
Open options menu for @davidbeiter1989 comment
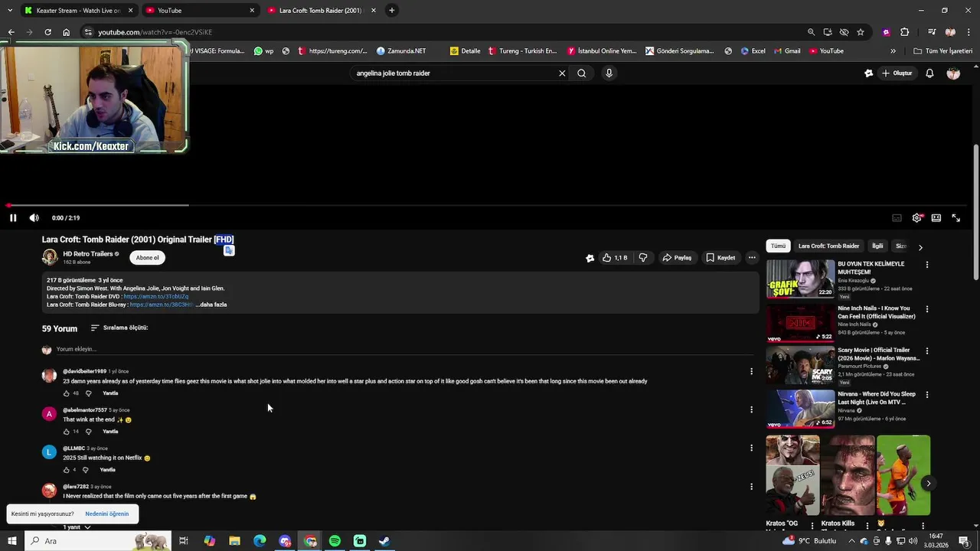[x=751, y=371]
